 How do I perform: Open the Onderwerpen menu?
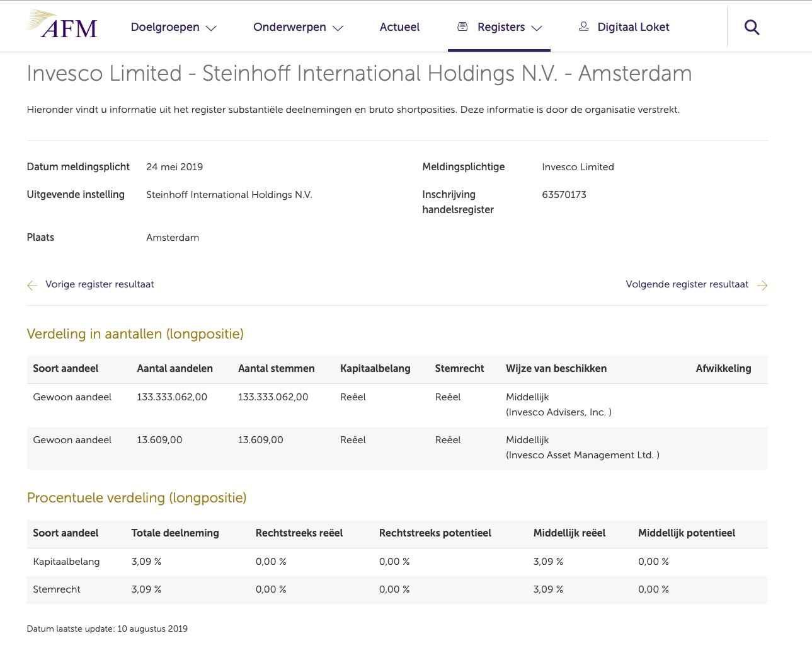point(290,27)
